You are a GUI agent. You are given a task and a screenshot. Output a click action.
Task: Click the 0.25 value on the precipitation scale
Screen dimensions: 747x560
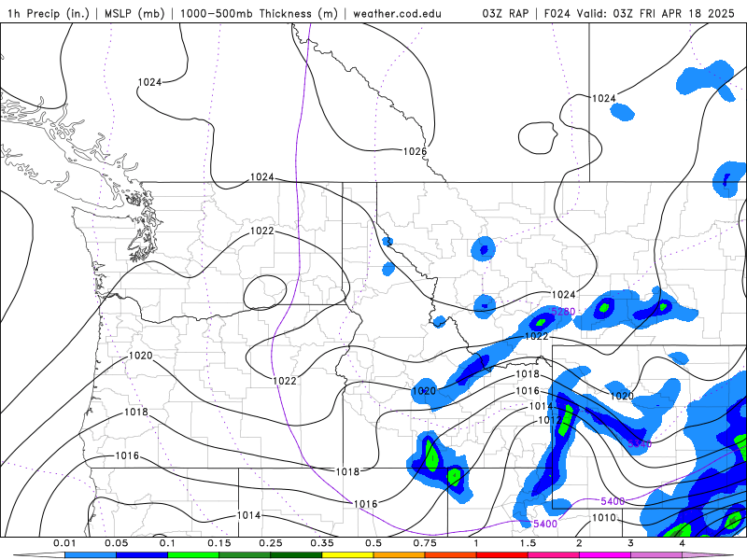(271, 543)
